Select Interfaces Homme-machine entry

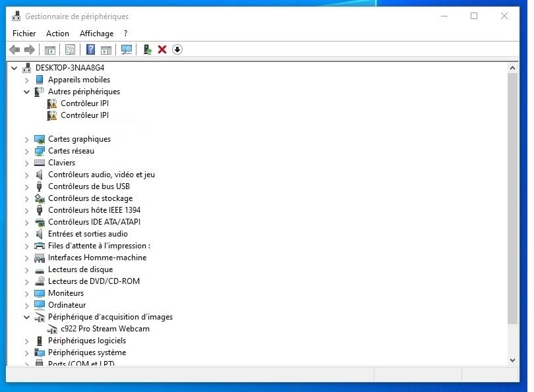(98, 258)
